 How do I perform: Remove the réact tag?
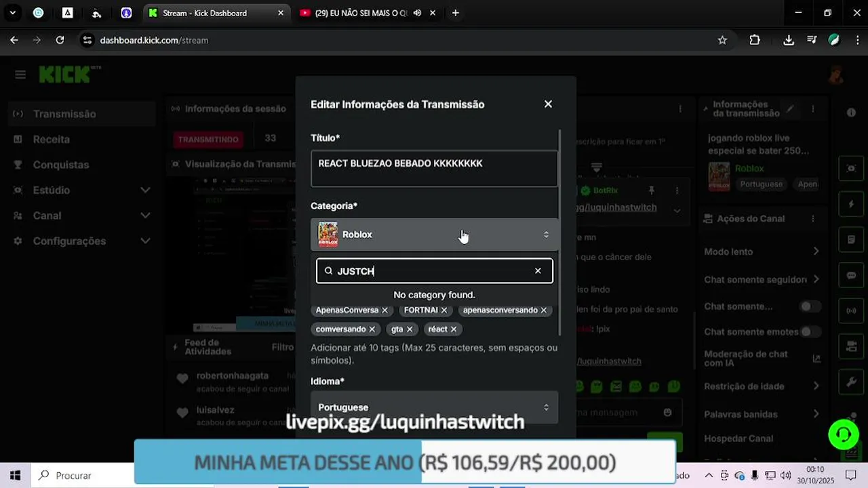click(454, 329)
